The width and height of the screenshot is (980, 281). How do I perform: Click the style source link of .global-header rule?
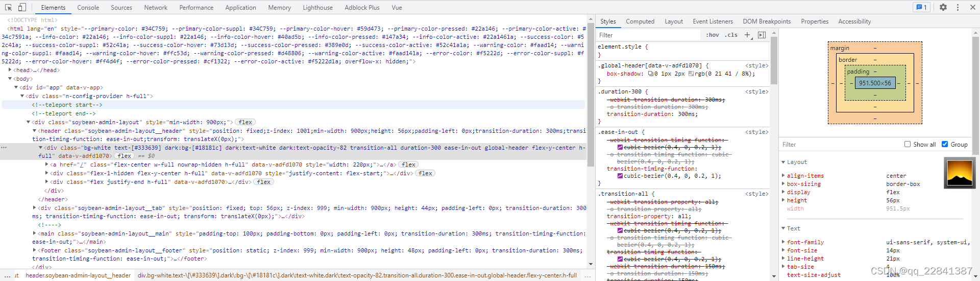coord(756,65)
